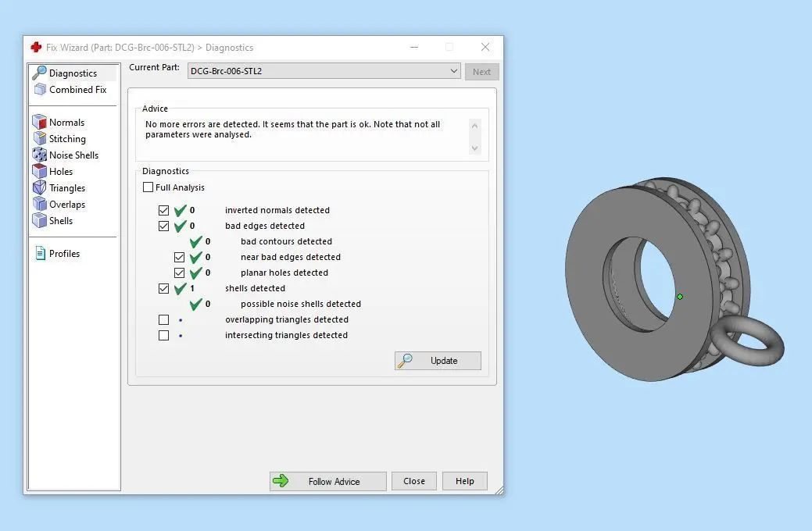Screen dimensions: 812x531
Task: Click the 'shells detected' text
Action: pyautogui.click(x=255, y=288)
